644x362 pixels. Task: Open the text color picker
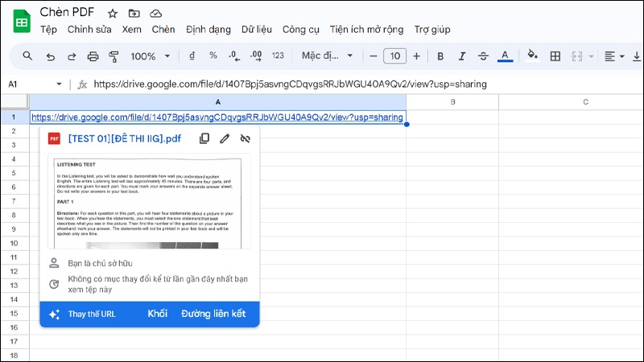tap(506, 56)
